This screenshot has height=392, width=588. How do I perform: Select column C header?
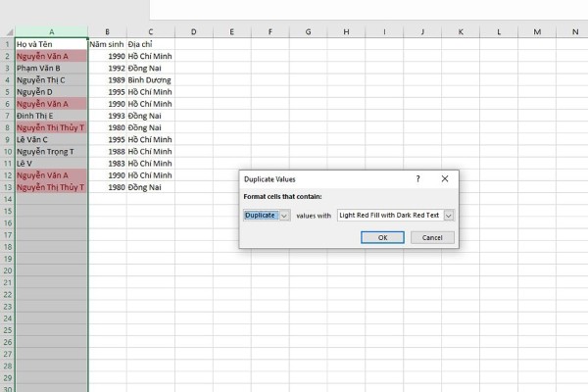point(150,32)
